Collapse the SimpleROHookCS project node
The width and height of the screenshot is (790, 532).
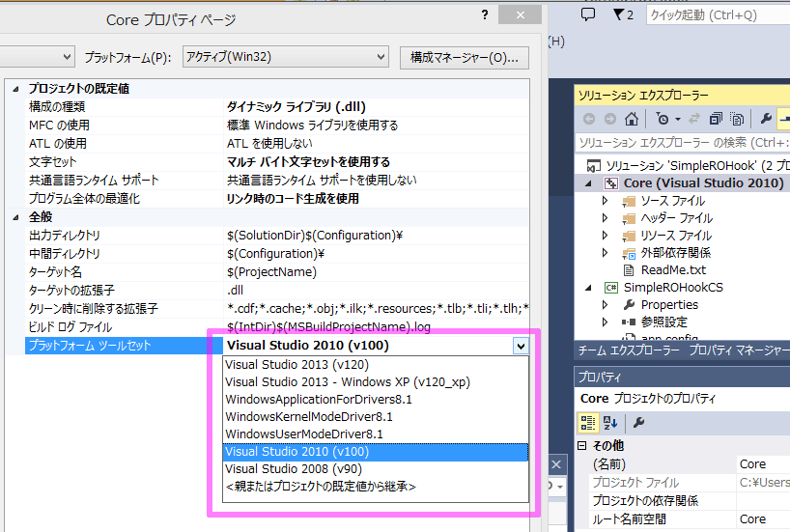click(588, 288)
